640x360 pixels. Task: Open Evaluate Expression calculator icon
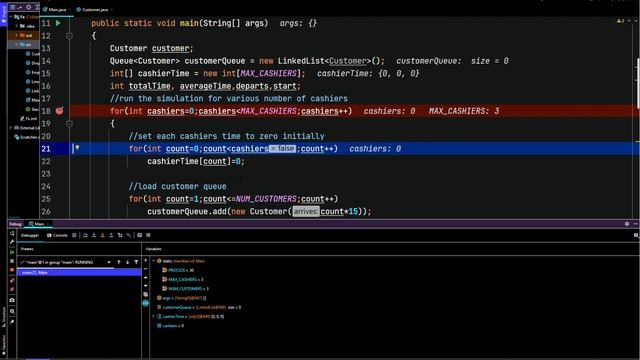(140, 235)
